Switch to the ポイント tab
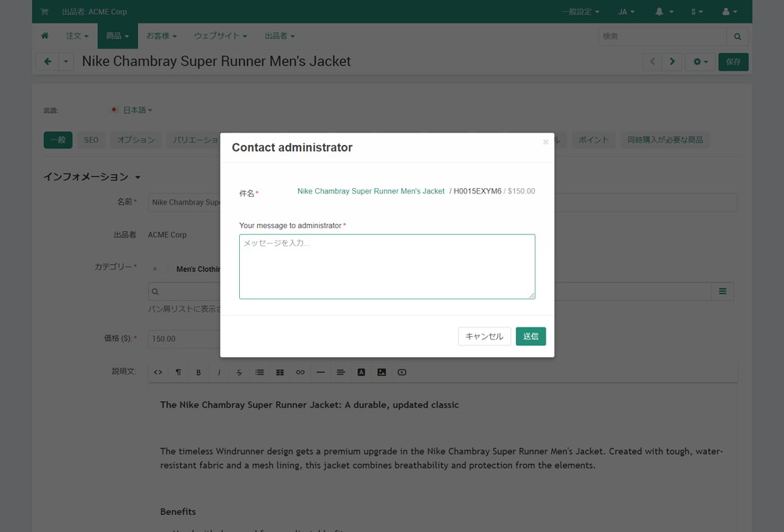This screenshot has height=532, width=784. 593,140
